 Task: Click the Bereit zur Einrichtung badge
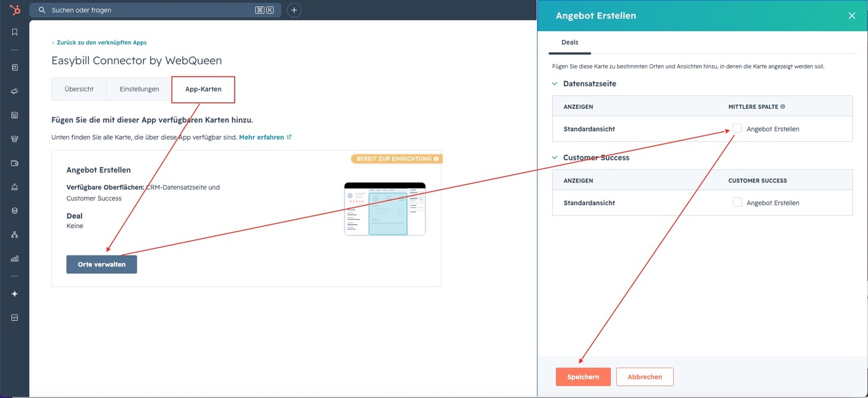tap(396, 159)
